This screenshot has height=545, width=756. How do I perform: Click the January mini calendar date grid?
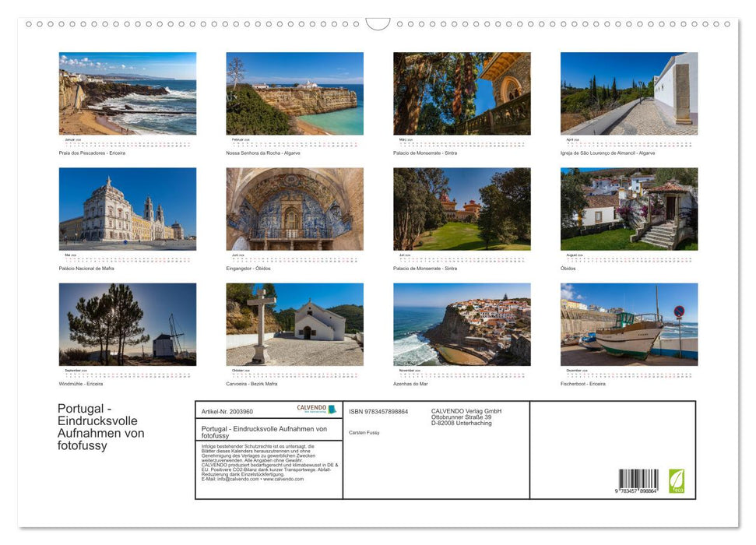pyautogui.click(x=127, y=145)
